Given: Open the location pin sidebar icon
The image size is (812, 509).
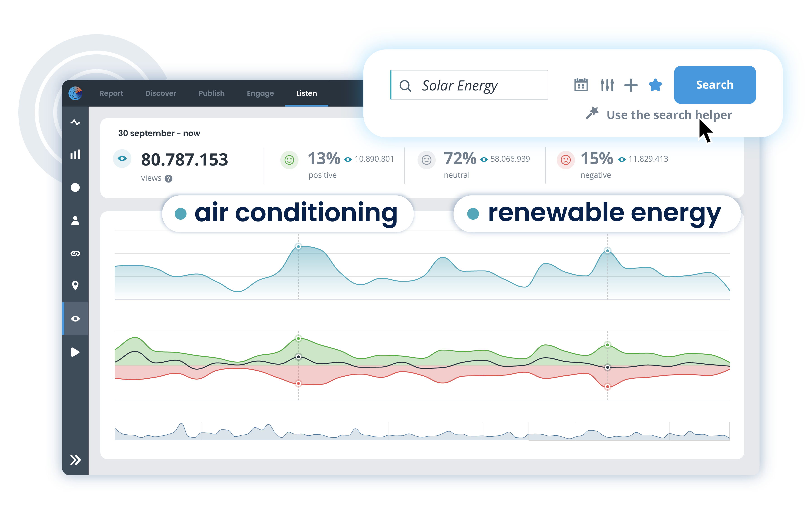Looking at the screenshot, I should point(75,285).
